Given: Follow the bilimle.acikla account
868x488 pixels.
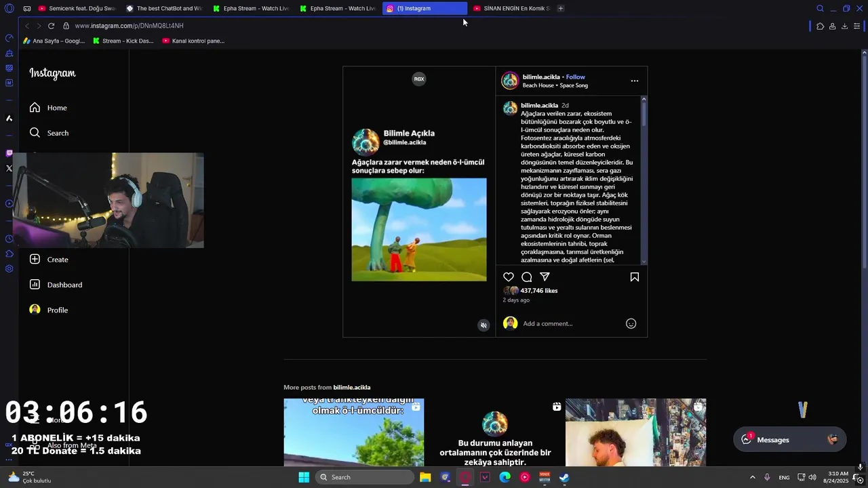Looking at the screenshot, I should tap(576, 77).
